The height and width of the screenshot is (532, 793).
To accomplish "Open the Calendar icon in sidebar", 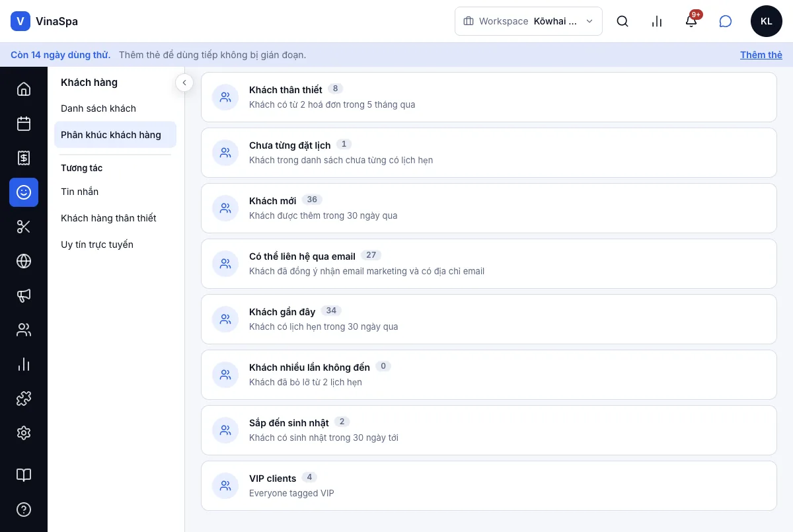I will point(24,124).
